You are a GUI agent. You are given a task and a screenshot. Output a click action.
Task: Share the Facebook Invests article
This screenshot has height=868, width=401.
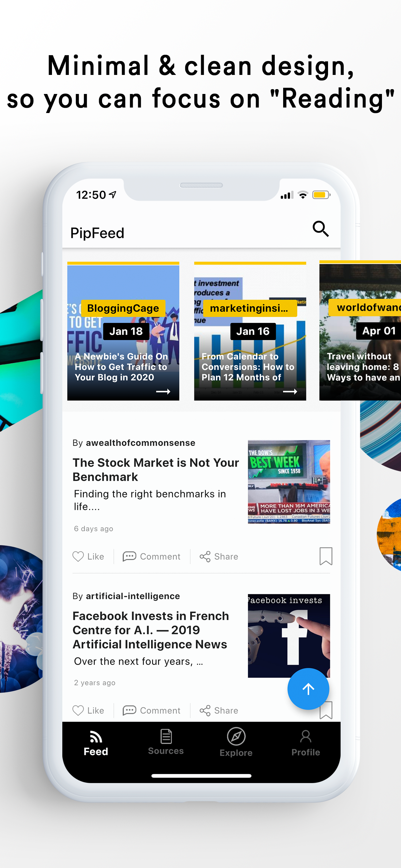[219, 710]
